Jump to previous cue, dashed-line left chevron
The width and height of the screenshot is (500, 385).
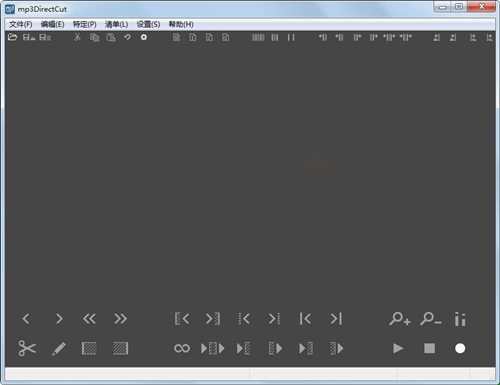tap(244, 319)
